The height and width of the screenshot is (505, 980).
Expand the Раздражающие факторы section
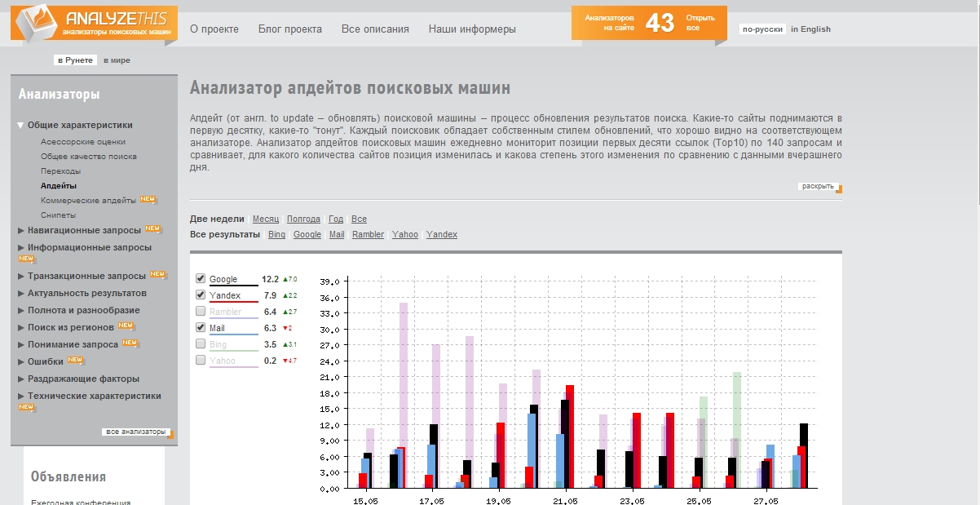[20, 379]
